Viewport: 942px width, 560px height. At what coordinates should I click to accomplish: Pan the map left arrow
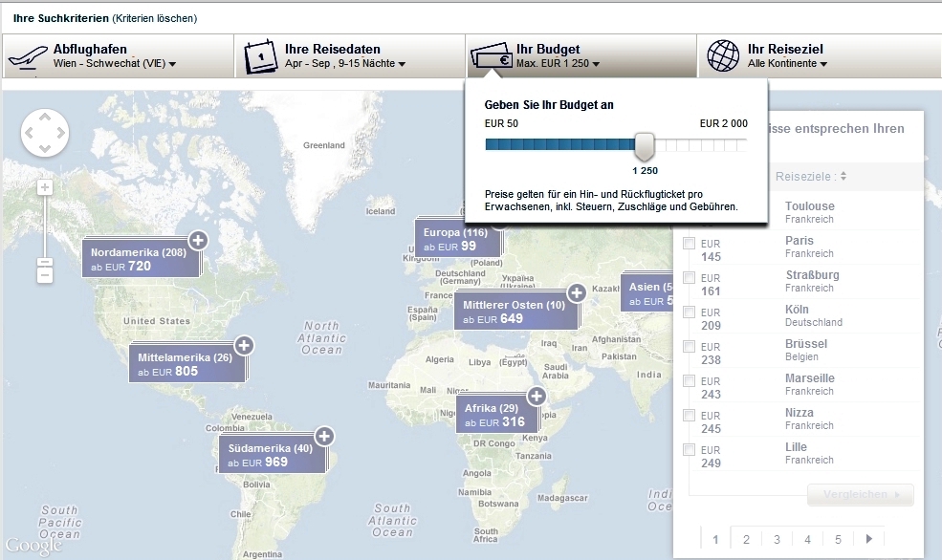tap(29, 133)
